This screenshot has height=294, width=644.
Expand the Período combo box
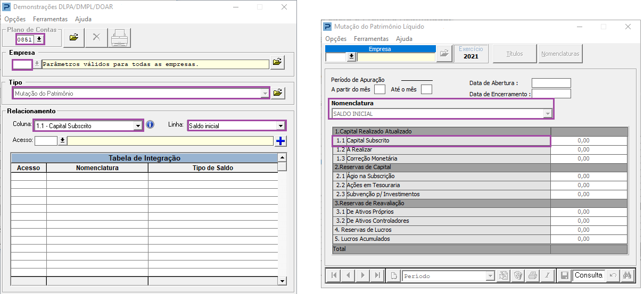[490, 276]
